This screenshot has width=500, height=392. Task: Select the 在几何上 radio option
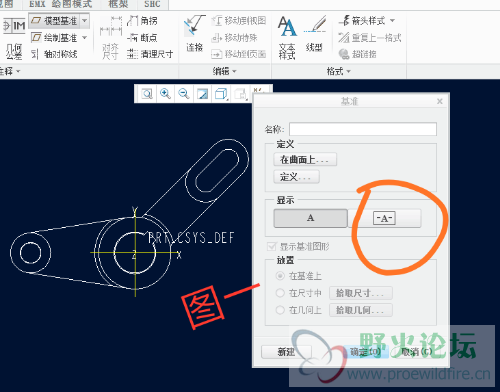coord(280,310)
